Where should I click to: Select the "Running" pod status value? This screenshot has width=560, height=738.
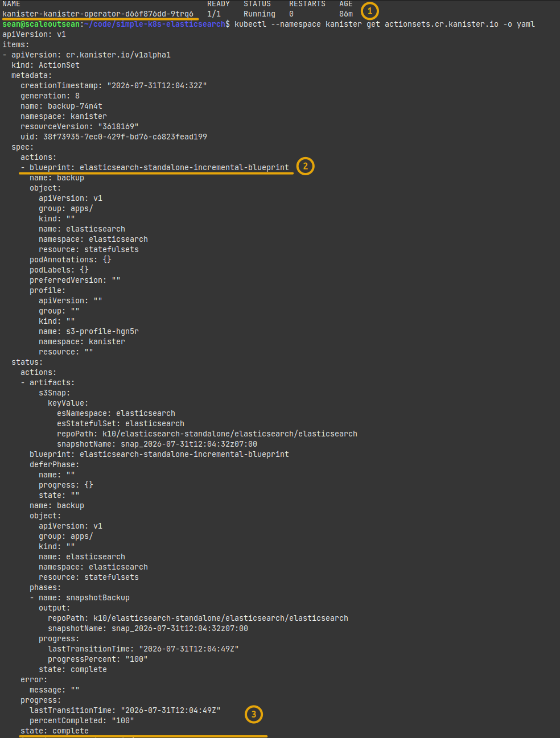pyautogui.click(x=260, y=14)
